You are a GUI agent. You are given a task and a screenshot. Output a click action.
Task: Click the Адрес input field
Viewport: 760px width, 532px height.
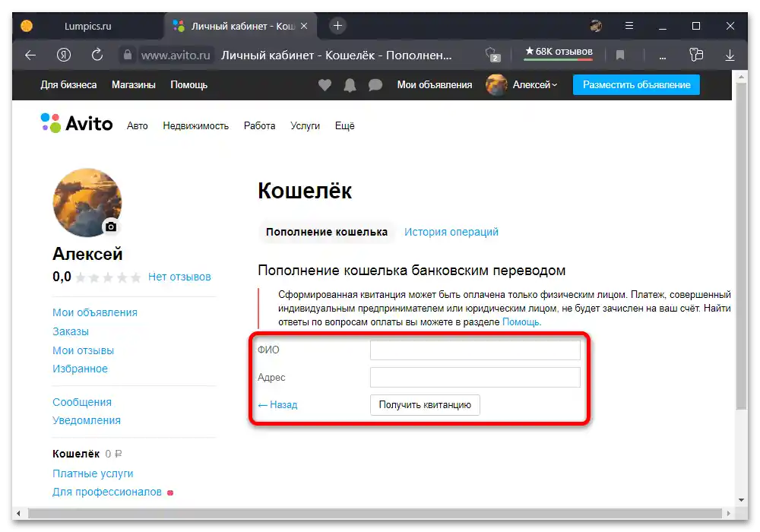click(x=475, y=378)
